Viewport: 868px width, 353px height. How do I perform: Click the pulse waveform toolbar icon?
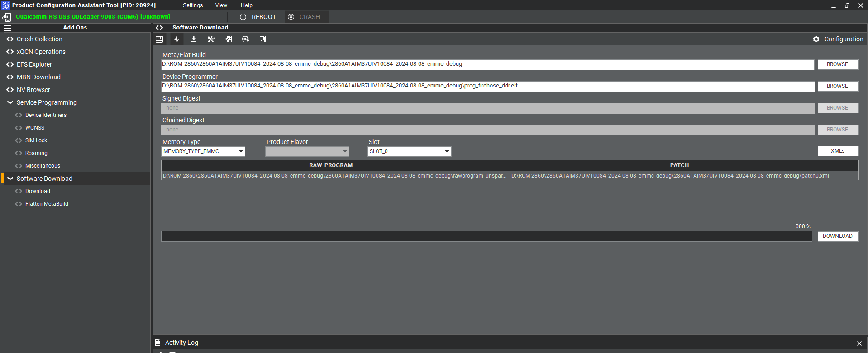(x=176, y=39)
